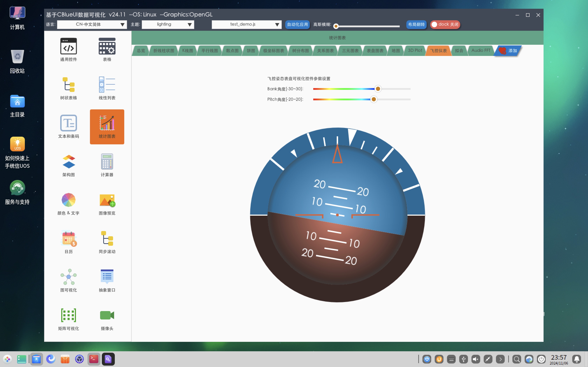
Task: Switch to the Audio FFT tab
Action: click(x=481, y=51)
